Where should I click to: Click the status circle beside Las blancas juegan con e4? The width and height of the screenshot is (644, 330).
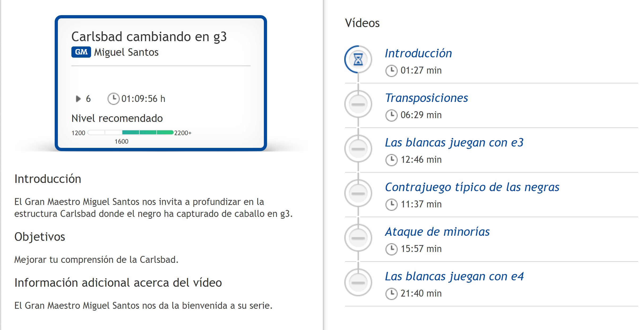tap(358, 282)
